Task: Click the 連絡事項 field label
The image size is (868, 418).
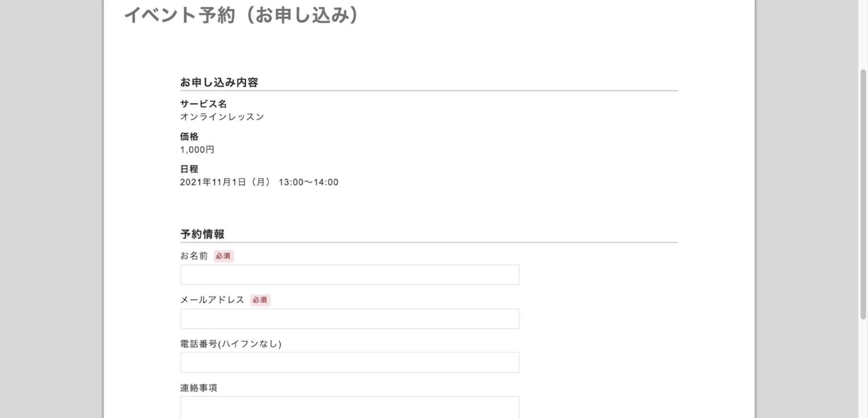Action: [198, 388]
